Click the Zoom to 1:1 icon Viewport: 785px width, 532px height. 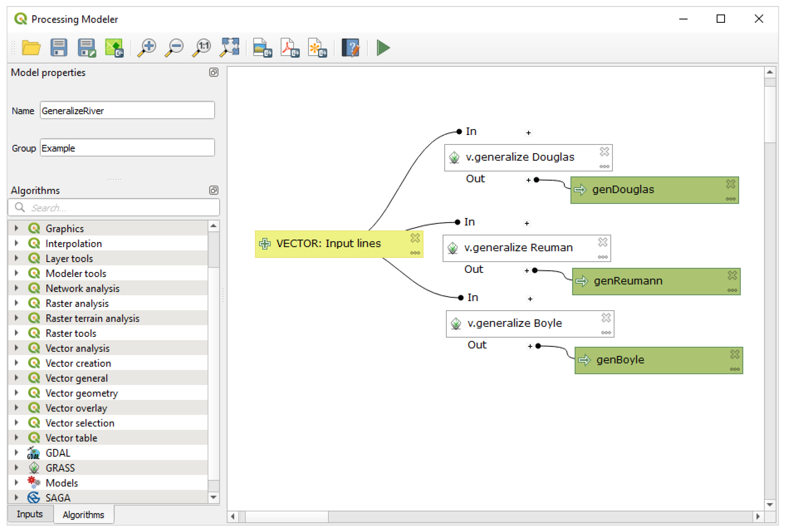click(202, 48)
